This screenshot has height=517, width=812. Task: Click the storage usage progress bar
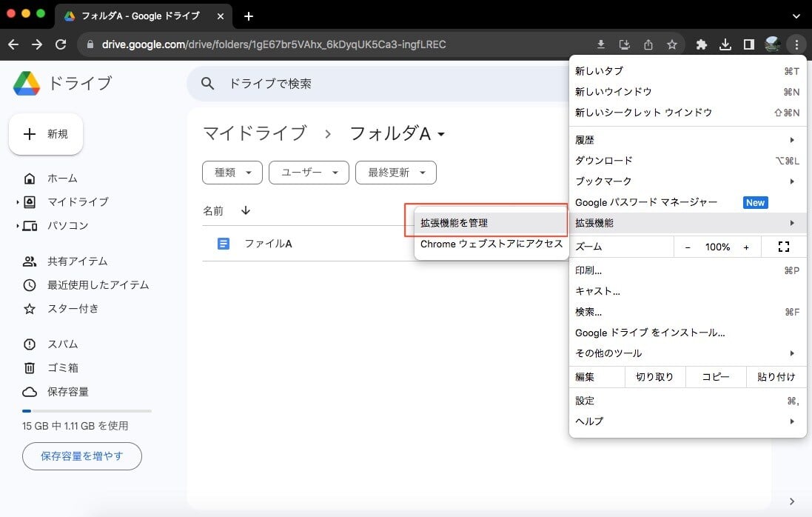tap(87, 411)
